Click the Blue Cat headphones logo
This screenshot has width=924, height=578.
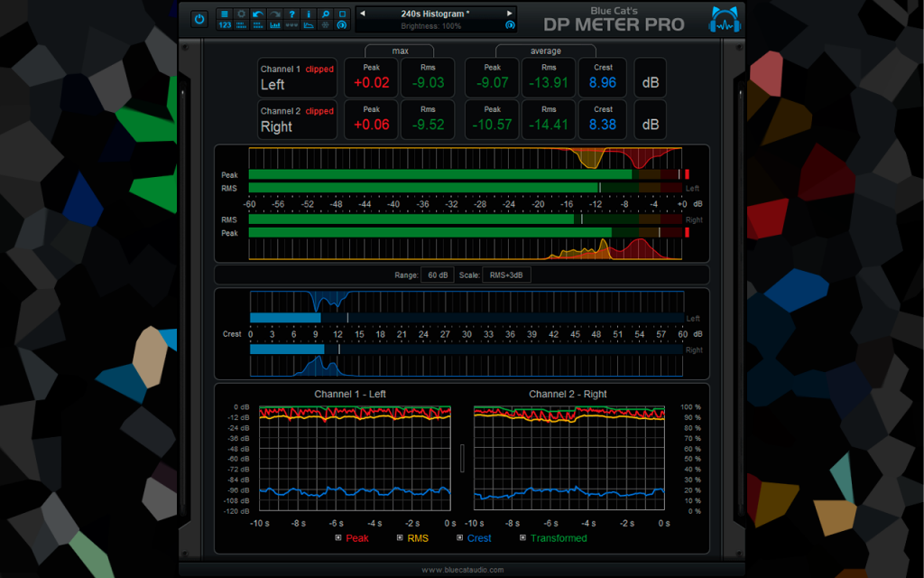[725, 20]
